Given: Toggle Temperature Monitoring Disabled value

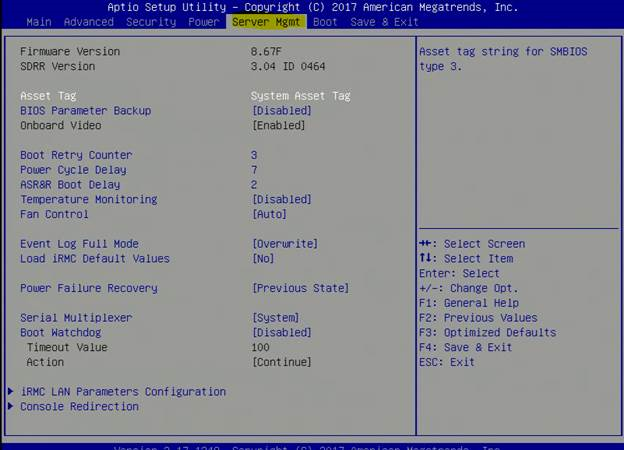Looking at the screenshot, I should point(280,199).
